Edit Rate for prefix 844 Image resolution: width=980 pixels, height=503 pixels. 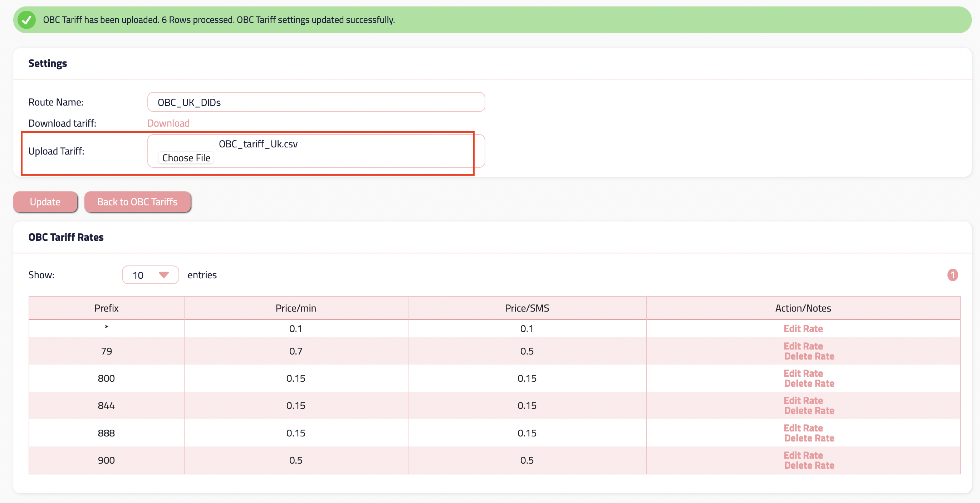(803, 400)
